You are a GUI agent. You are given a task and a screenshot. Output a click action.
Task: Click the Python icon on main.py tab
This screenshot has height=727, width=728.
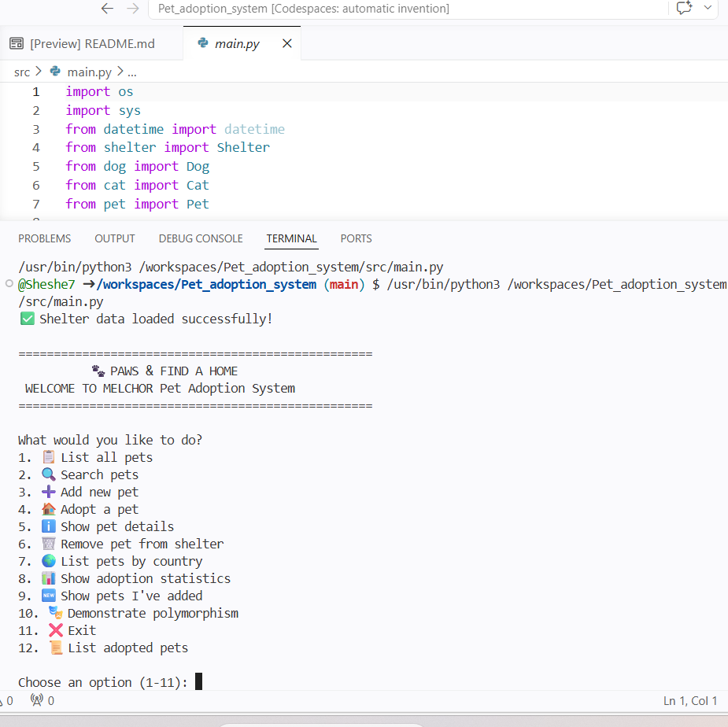(x=203, y=43)
